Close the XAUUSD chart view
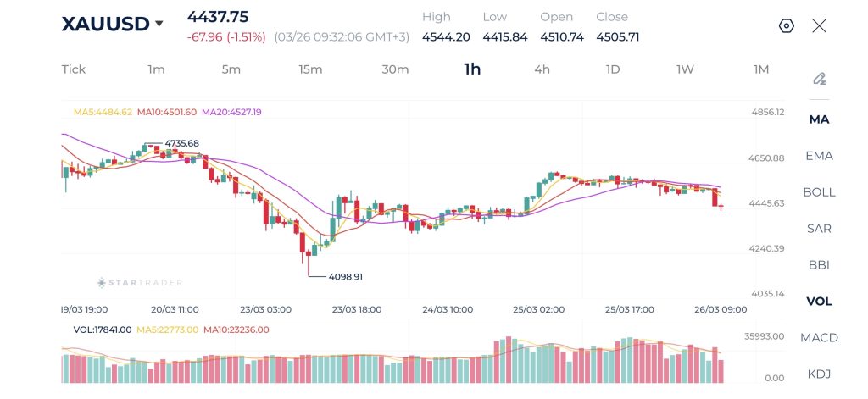This screenshot has width=868, height=399. point(819,25)
